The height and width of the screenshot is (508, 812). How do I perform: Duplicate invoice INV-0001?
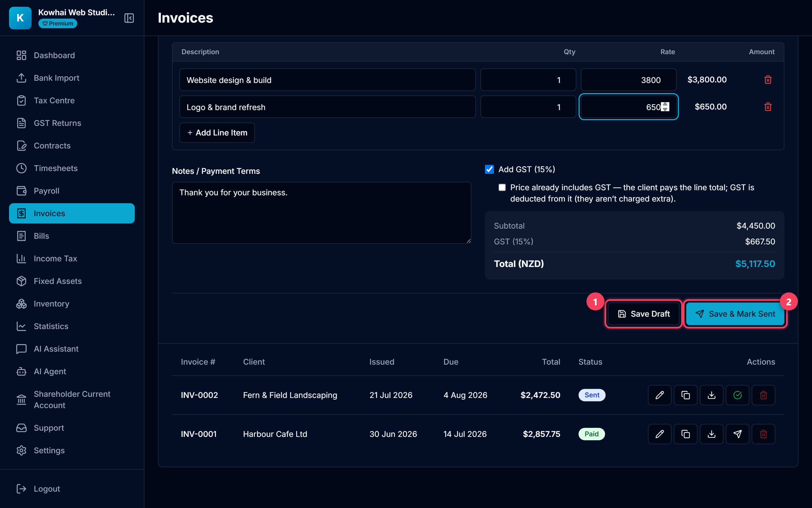[685, 434]
